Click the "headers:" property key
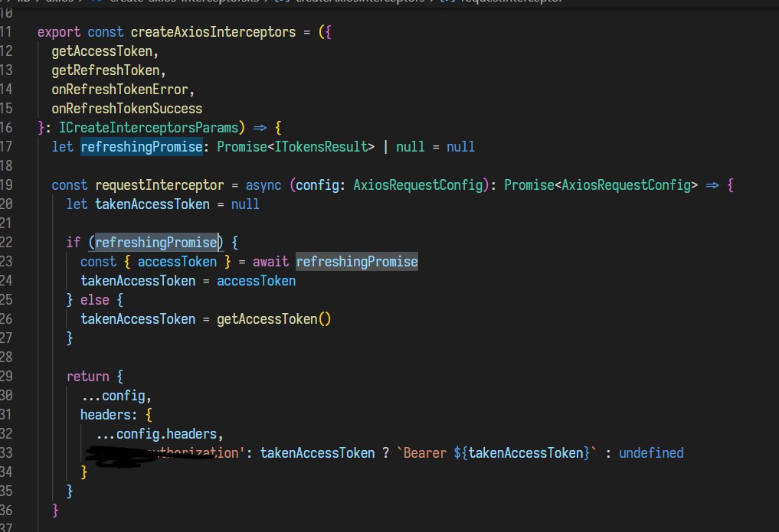Viewport: 779px width, 532px height. [x=109, y=415]
